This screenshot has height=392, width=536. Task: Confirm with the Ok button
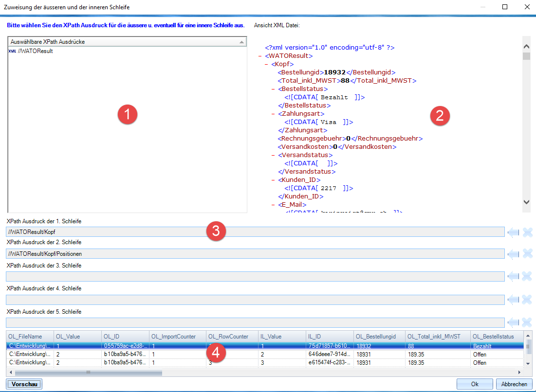coord(474,384)
